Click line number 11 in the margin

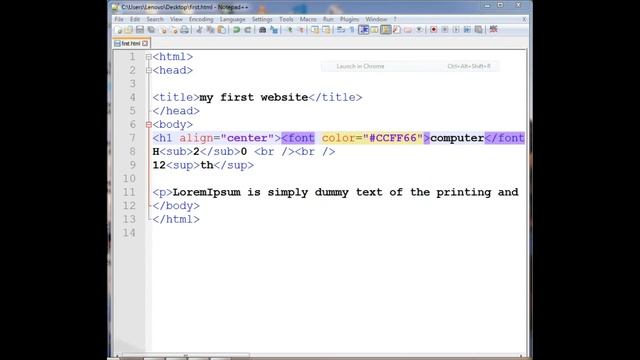coord(129,192)
